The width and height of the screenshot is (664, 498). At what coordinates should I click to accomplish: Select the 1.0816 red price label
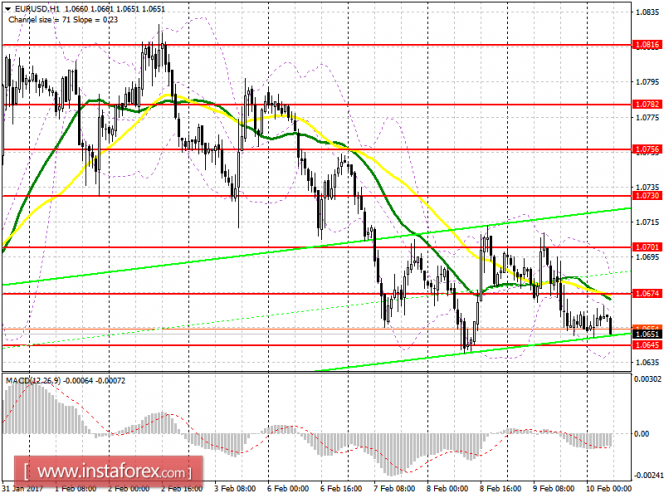[x=646, y=44]
